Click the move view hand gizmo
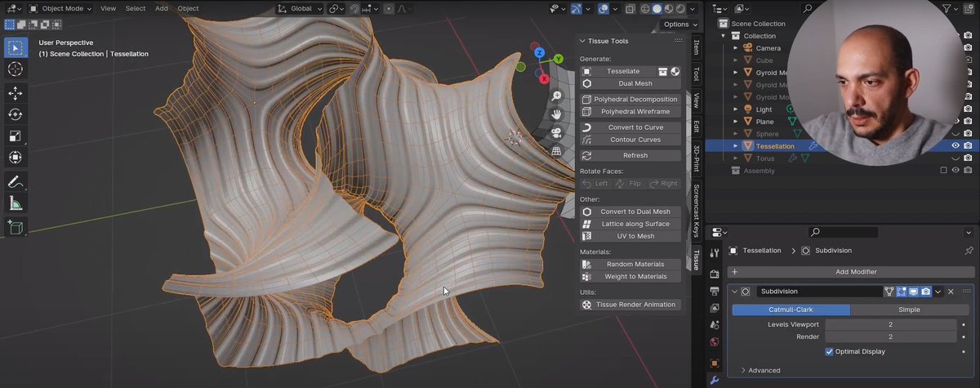Viewport: 980px width, 388px height. tap(556, 115)
